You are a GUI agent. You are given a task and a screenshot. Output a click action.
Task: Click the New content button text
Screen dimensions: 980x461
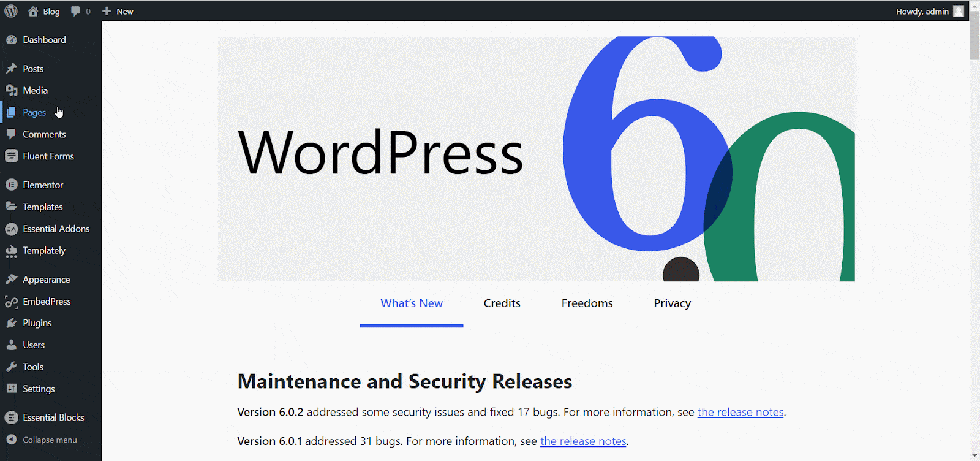coord(125,11)
